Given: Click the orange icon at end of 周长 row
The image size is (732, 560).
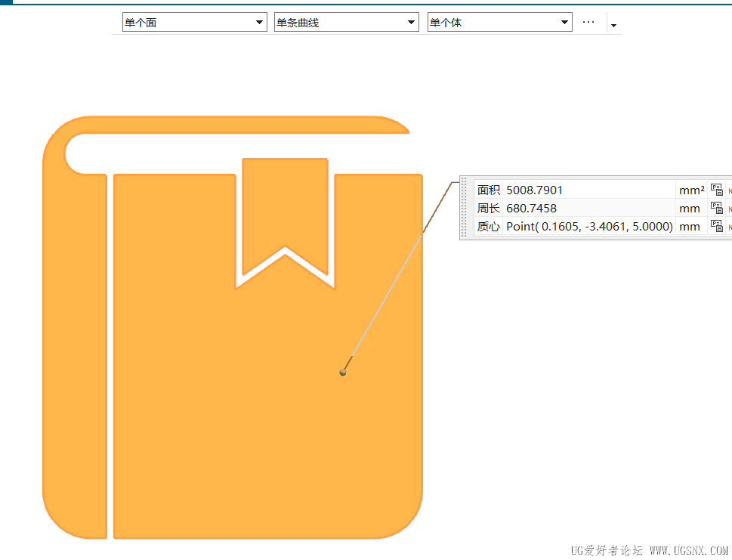Looking at the screenshot, I should coord(730,209).
